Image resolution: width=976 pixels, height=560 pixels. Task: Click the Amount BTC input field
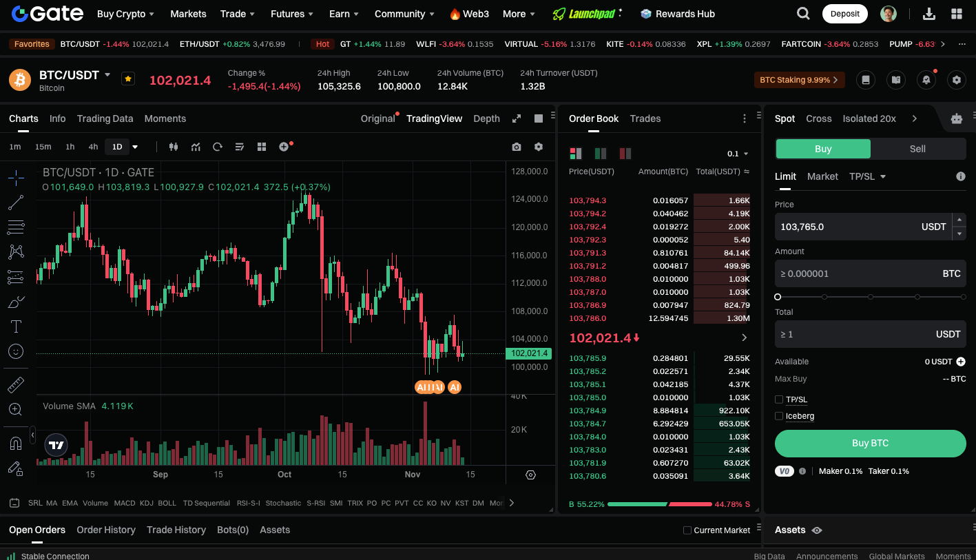pos(871,273)
